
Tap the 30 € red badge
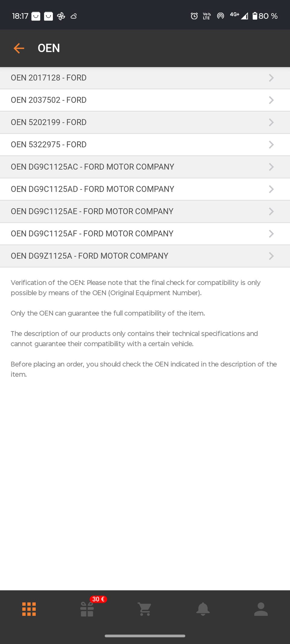98,599
